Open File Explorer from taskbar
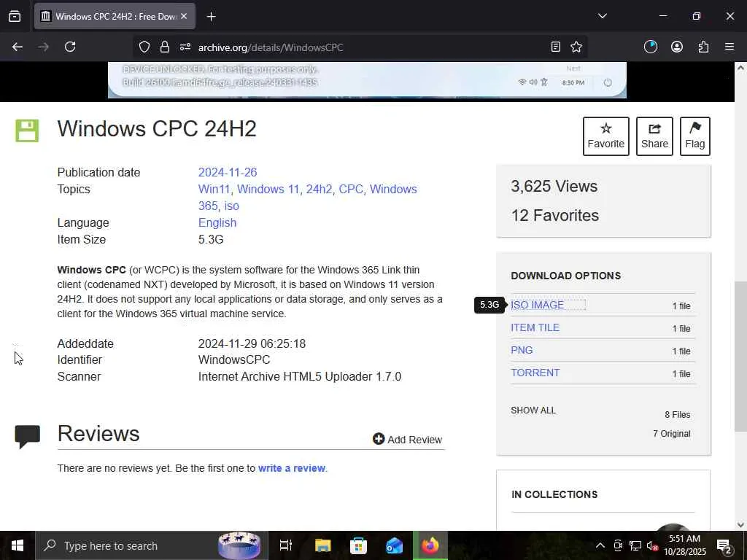The width and height of the screenshot is (747, 560). tap(322, 545)
